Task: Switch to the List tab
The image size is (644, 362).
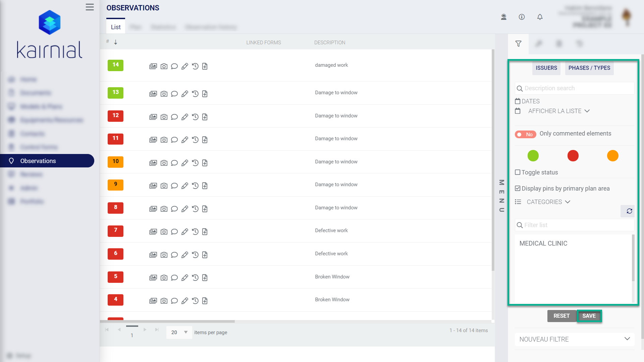Action: click(116, 27)
